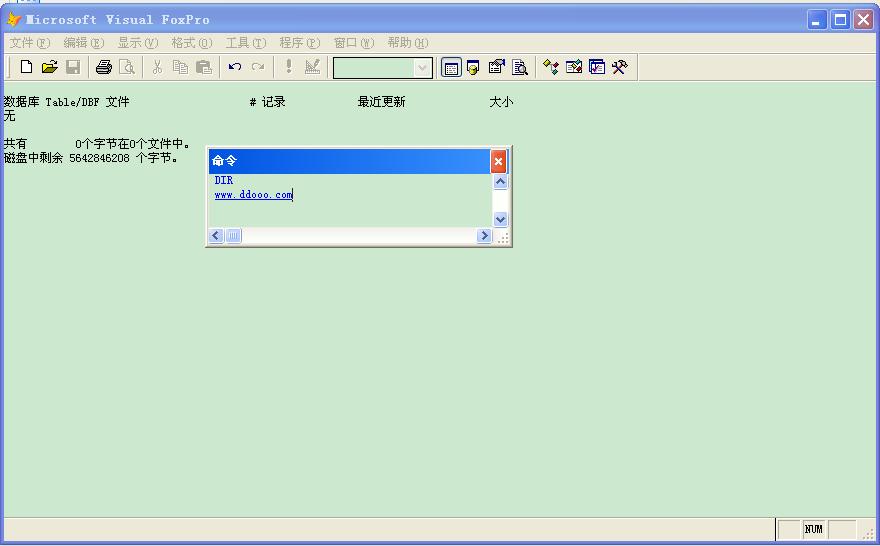The width and height of the screenshot is (880, 546).
Task: Click the DIR line in command window
Action: [224, 181]
